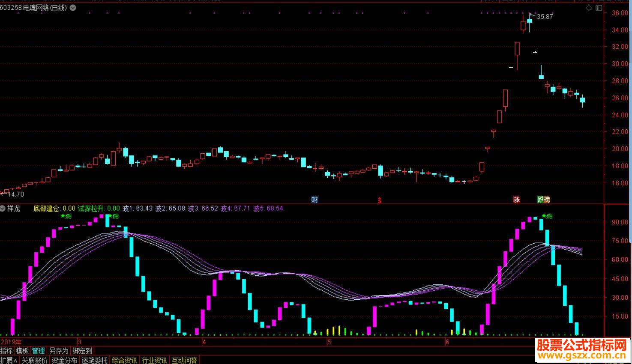Click the 波1: 63.43 value

[x=138, y=209]
